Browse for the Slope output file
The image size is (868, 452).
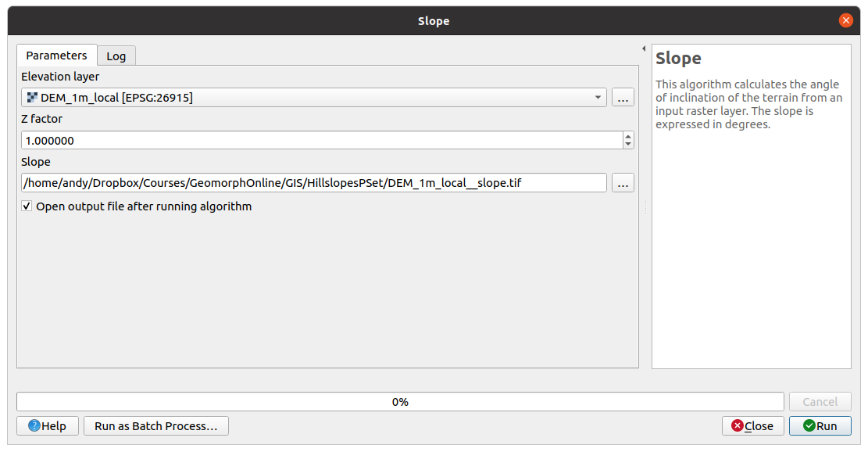point(623,183)
